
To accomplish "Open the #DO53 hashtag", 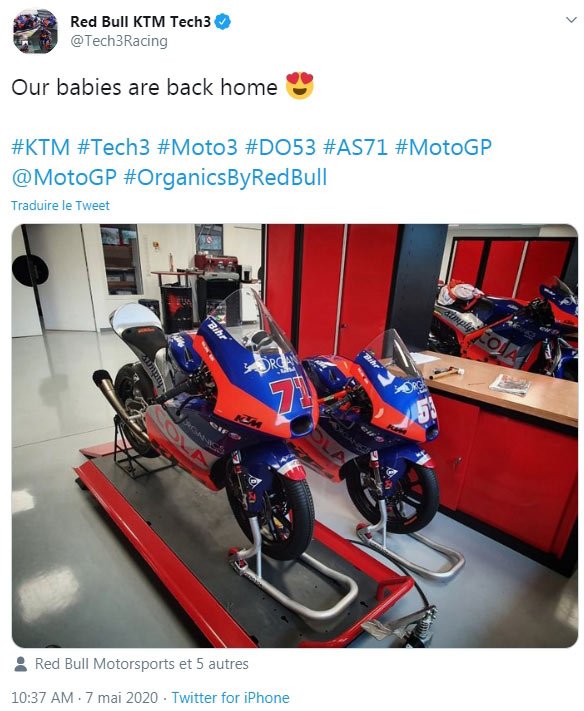I will pyautogui.click(x=280, y=148).
